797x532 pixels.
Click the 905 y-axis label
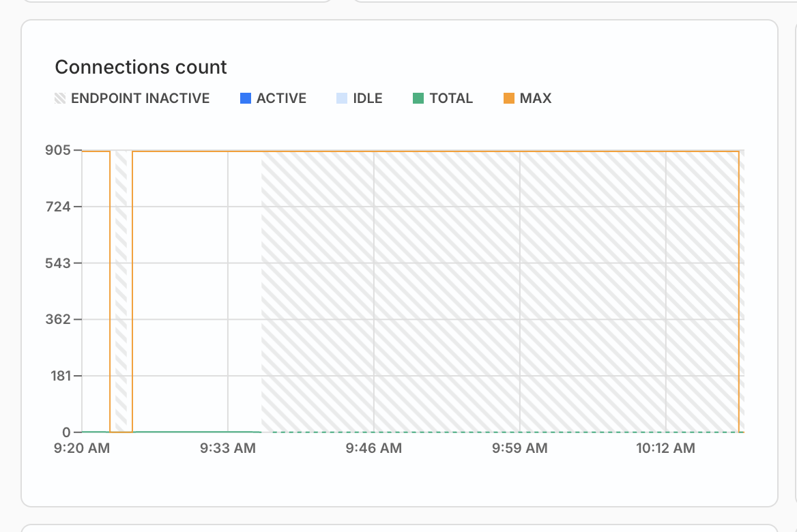58,150
